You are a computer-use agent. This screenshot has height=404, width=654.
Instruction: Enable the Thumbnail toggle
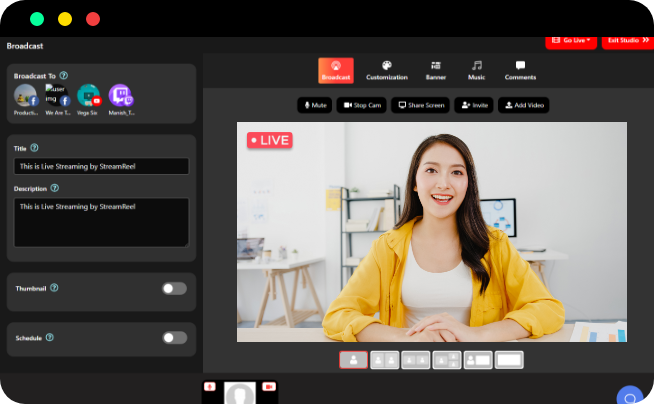point(174,288)
